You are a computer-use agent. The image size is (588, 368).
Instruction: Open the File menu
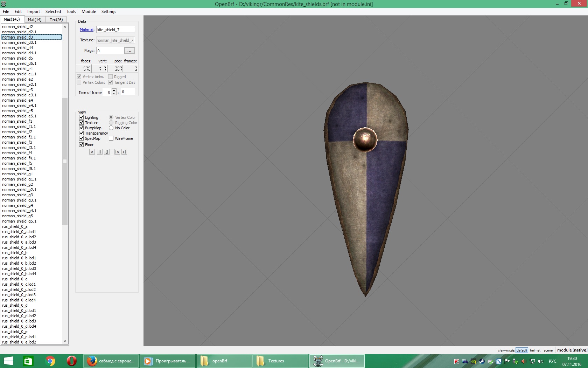(6, 12)
